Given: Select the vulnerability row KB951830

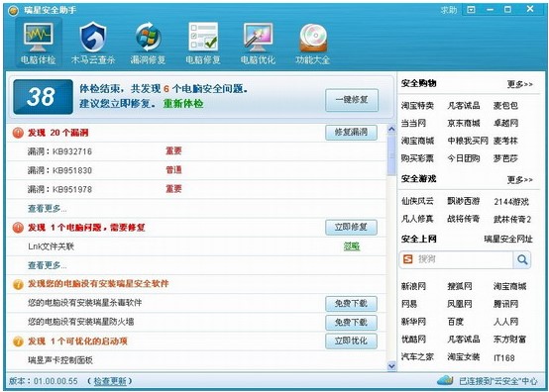Looking at the screenshot, I should click(x=196, y=170).
